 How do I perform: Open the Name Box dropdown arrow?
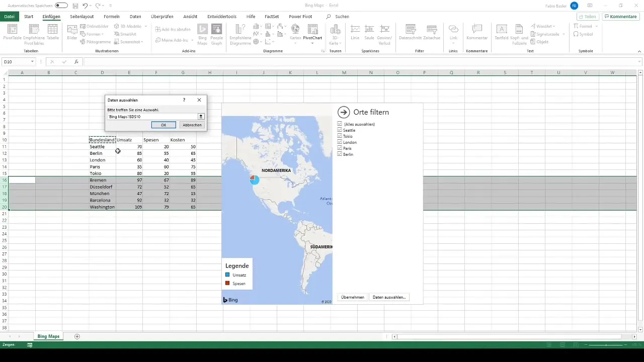32,62
